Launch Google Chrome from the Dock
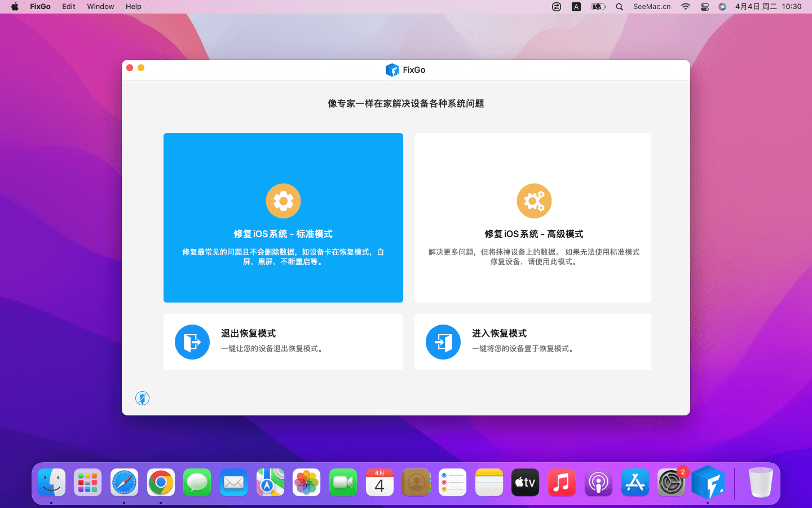Screen dimensions: 812x508 161,483
